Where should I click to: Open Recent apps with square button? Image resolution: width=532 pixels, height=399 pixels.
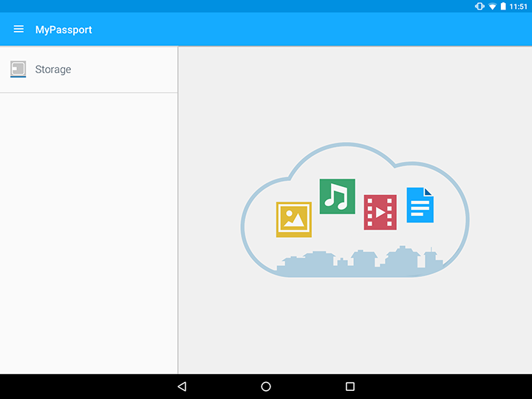[x=350, y=386]
